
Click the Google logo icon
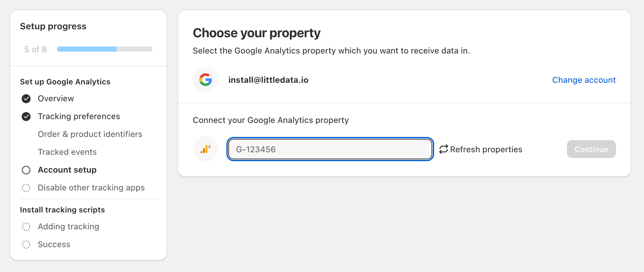coord(205,80)
